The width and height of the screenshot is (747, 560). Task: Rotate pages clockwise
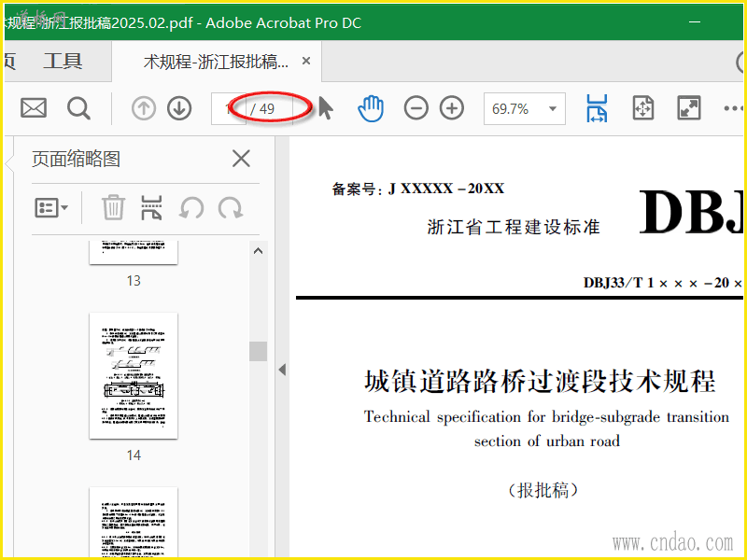[231, 208]
